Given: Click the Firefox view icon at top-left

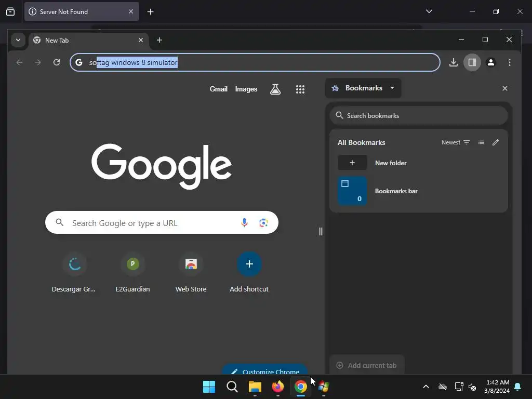Looking at the screenshot, I should [x=10, y=11].
